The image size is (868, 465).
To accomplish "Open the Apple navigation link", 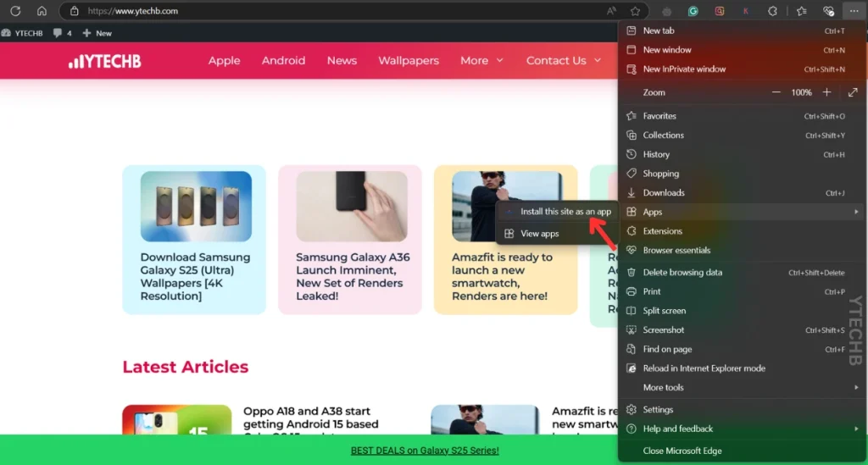I will [224, 60].
